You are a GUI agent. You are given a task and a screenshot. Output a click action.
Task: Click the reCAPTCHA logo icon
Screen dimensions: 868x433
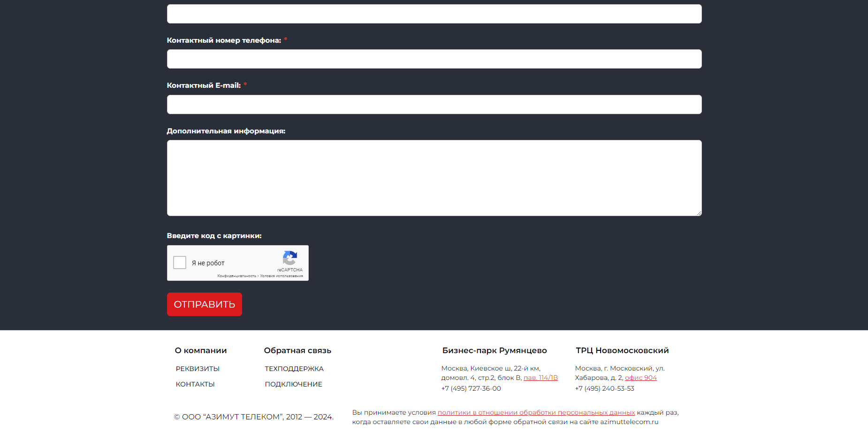click(290, 259)
